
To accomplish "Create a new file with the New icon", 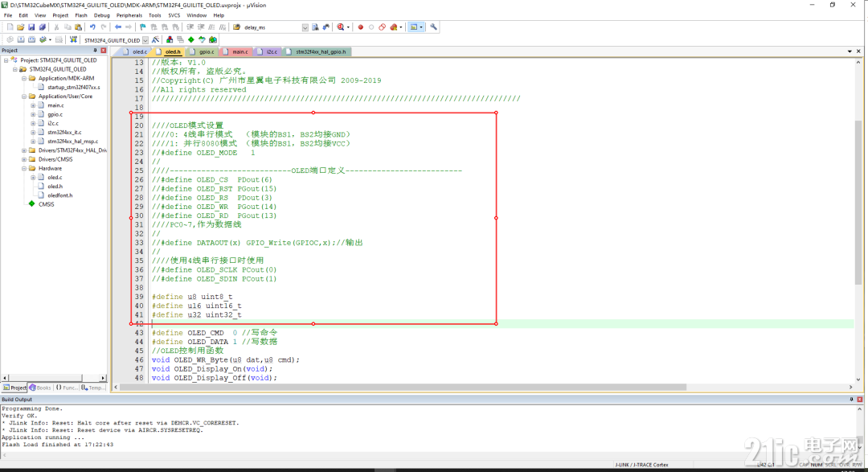I will pyautogui.click(x=10, y=27).
